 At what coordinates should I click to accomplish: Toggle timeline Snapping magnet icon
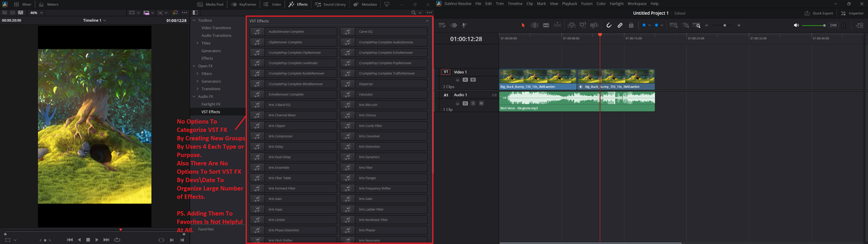(x=609, y=25)
